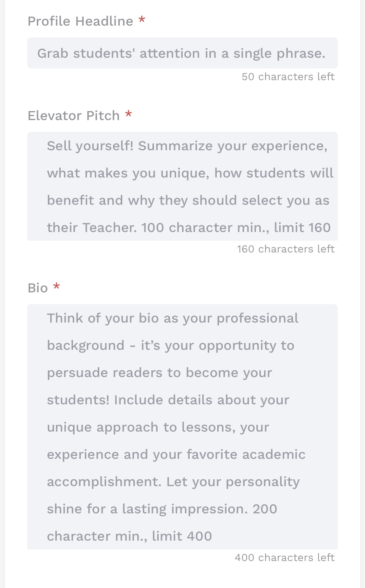Viewport: 365px width, 588px height.
Task: Click the Elevator Pitch label
Action: tap(74, 116)
